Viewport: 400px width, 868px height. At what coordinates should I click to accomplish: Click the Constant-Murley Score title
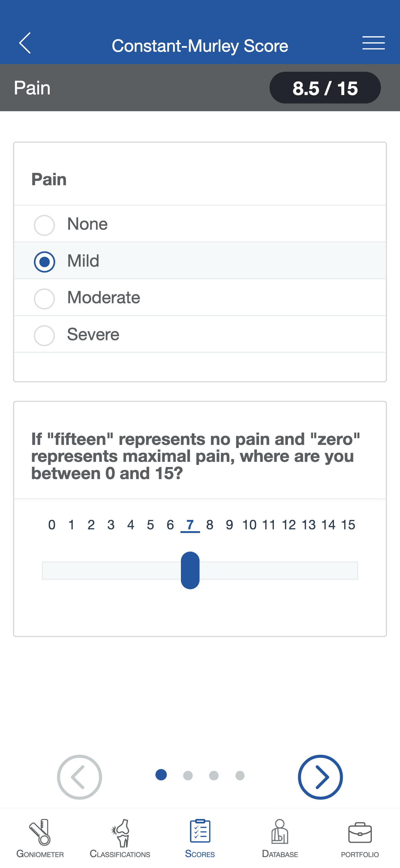(x=200, y=45)
